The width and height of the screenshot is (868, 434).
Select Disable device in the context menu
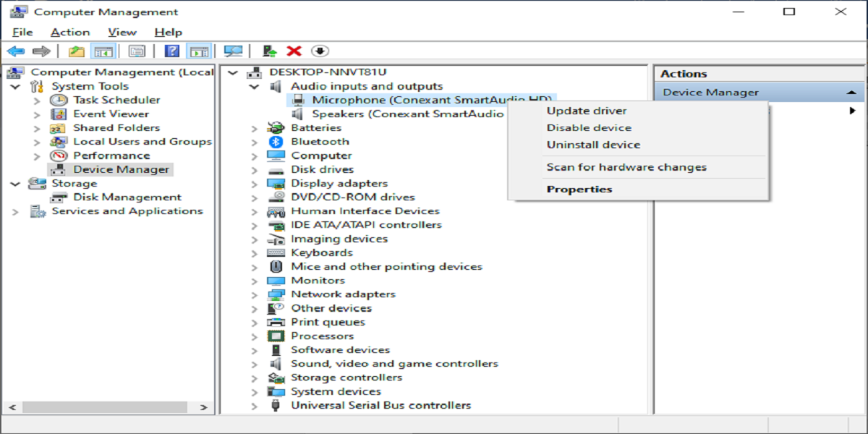[x=589, y=128]
